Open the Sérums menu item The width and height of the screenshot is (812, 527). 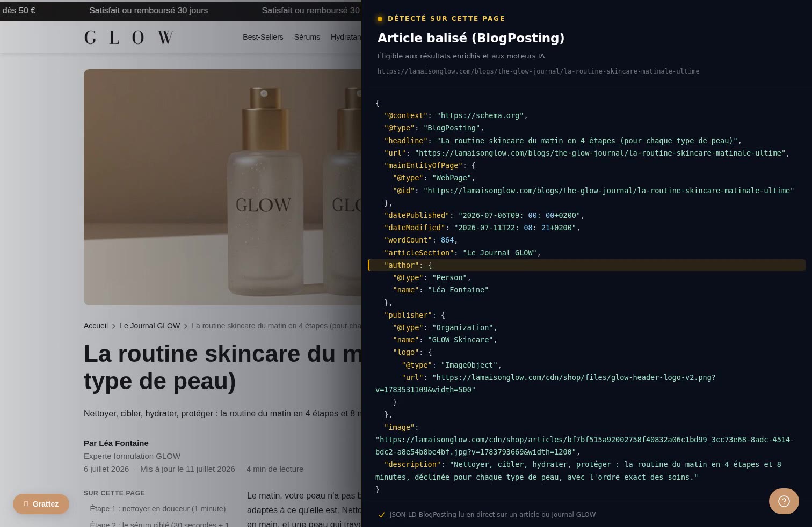pyautogui.click(x=307, y=37)
